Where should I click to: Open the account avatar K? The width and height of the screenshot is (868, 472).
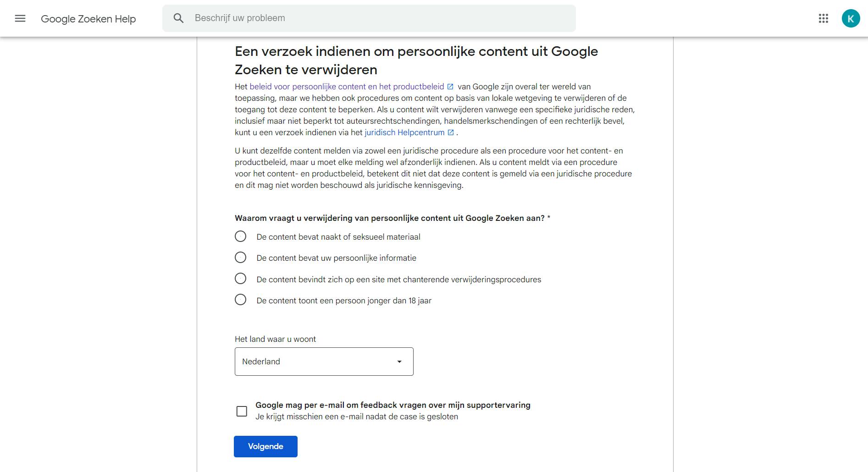coord(851,18)
